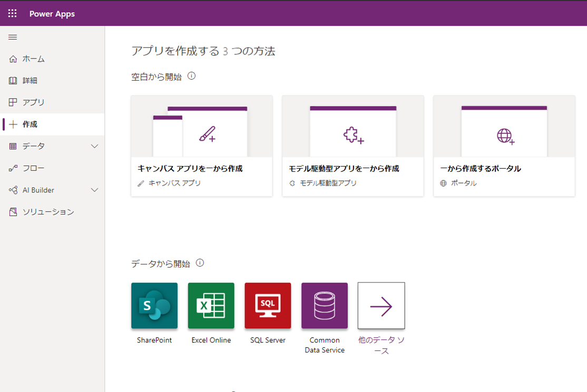The width and height of the screenshot is (587, 392).
Task: Select モデル駆動型アプリを一から作成 card title
Action: 344,169
